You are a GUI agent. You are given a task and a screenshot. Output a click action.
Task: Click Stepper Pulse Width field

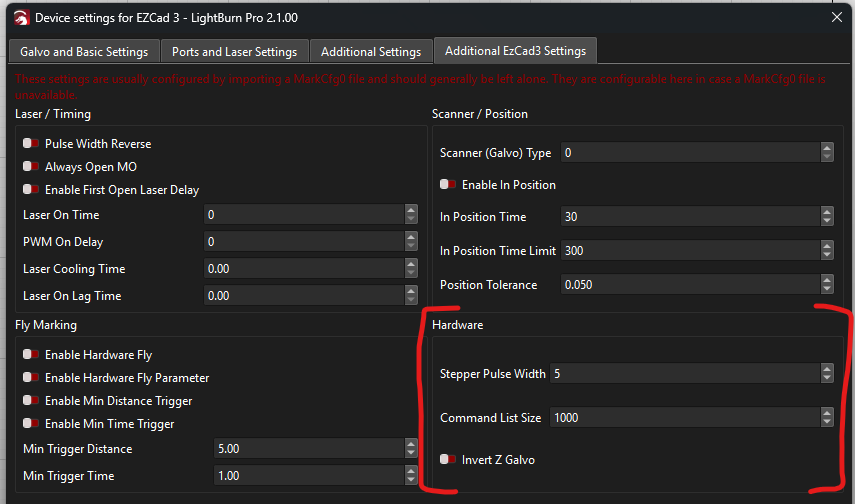click(x=685, y=373)
